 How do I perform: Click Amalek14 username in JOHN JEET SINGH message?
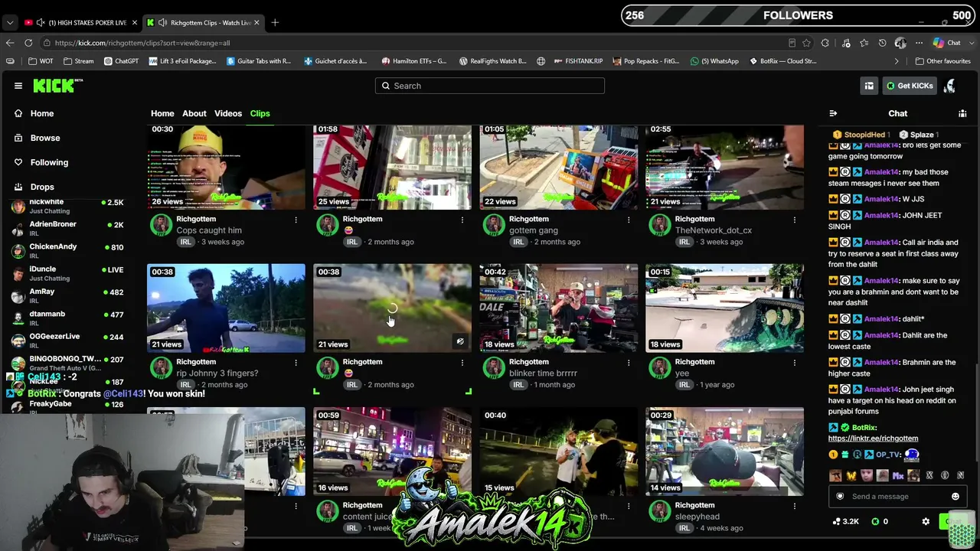880,216
